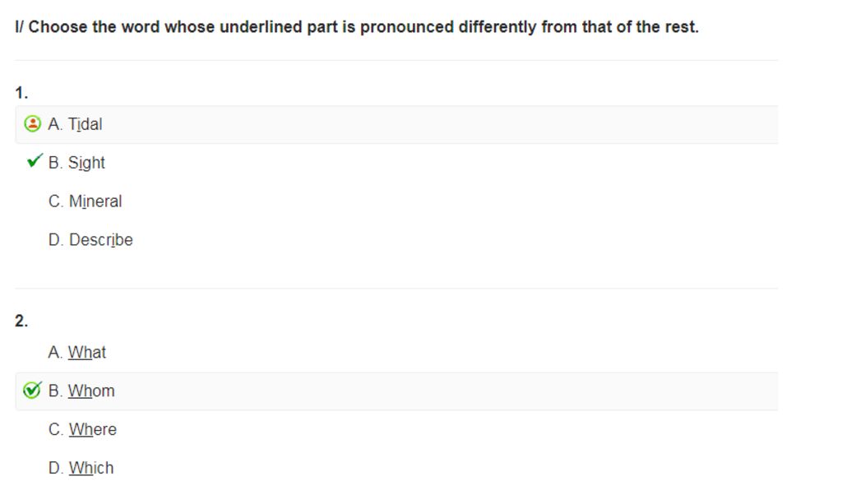Screen dimensions: 842x504
Task: Choose answer A. What
Action: (x=76, y=353)
